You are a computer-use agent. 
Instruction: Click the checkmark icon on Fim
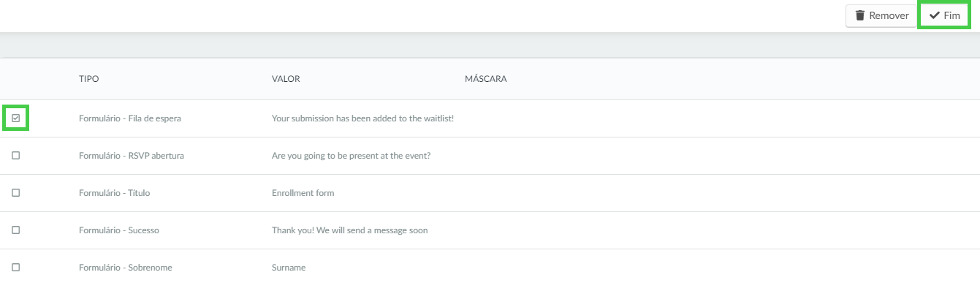point(934,15)
